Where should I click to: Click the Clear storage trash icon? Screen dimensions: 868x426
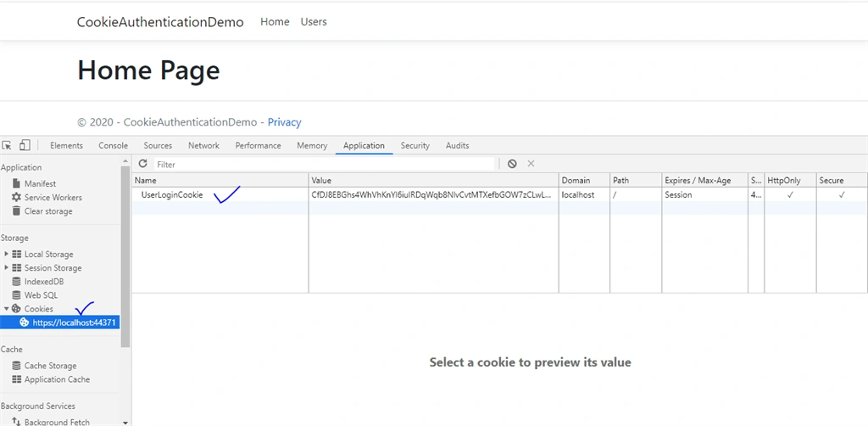coord(17,211)
